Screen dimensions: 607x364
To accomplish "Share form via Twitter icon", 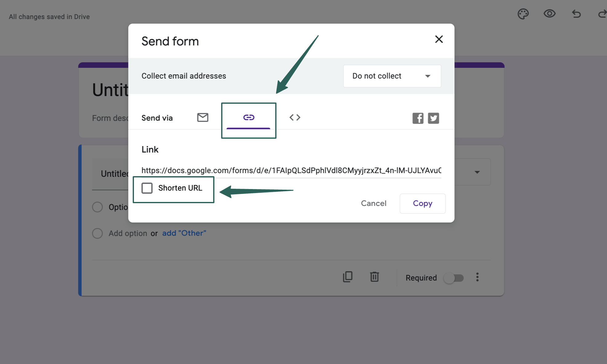I will [x=433, y=118].
